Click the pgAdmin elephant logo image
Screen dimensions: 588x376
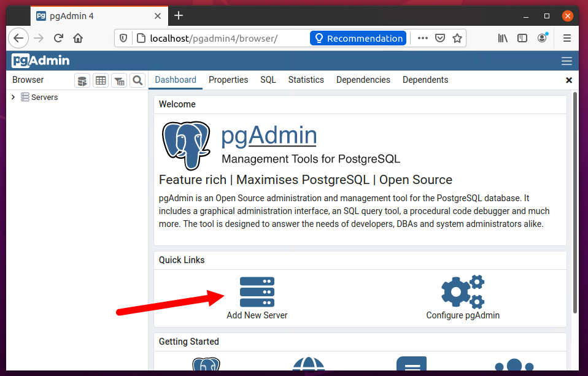pyautogui.click(x=186, y=145)
